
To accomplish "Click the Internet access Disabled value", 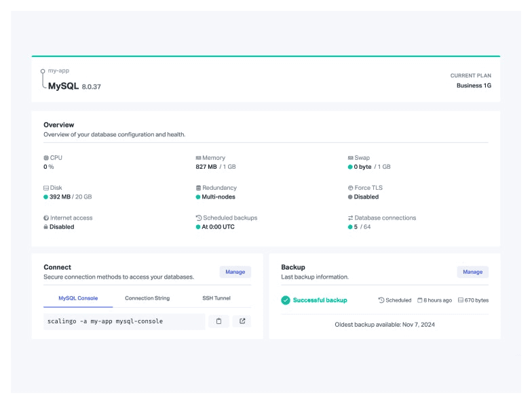I will pos(62,226).
